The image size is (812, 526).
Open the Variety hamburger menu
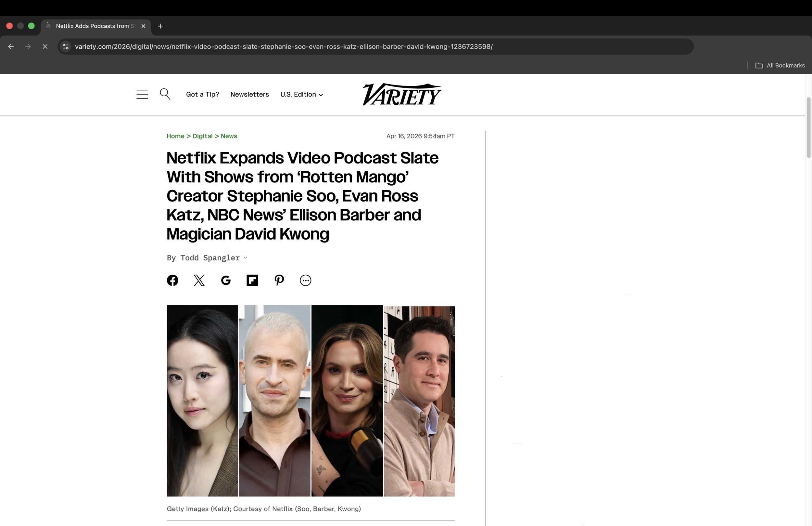(142, 94)
